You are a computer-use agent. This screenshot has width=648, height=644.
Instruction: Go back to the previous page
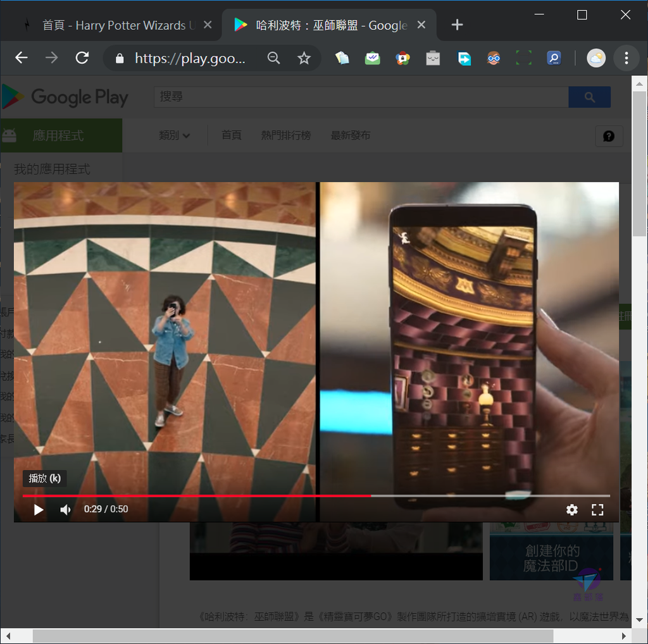22,58
